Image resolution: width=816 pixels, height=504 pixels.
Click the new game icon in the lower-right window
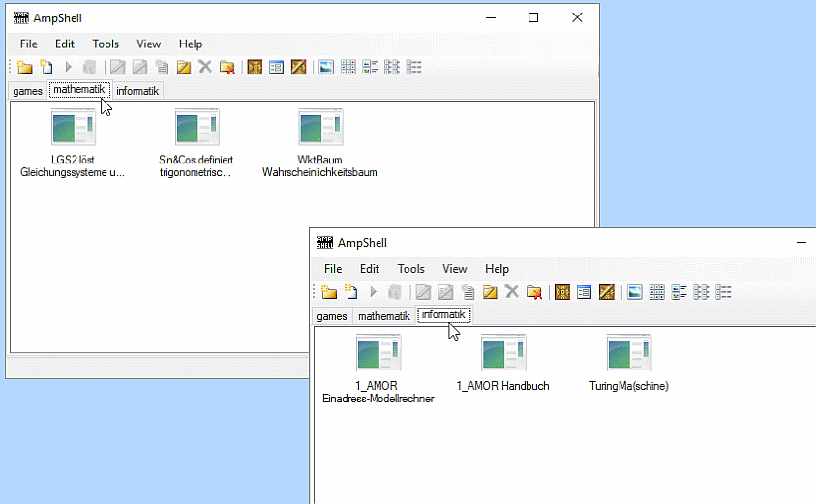[351, 292]
